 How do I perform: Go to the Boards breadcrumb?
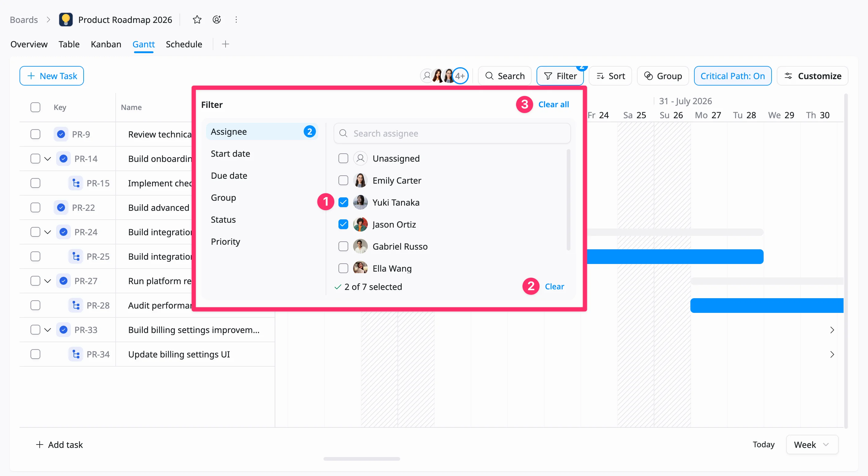[24, 20]
